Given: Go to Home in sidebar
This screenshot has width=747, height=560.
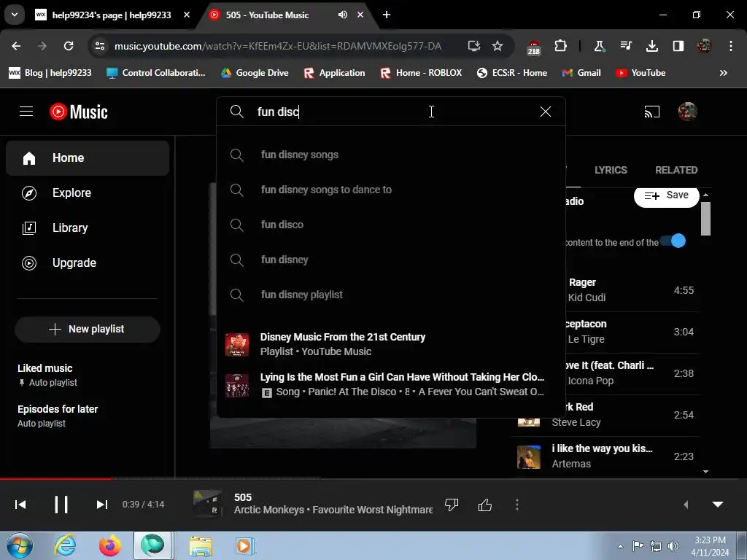Looking at the screenshot, I should click(x=88, y=158).
